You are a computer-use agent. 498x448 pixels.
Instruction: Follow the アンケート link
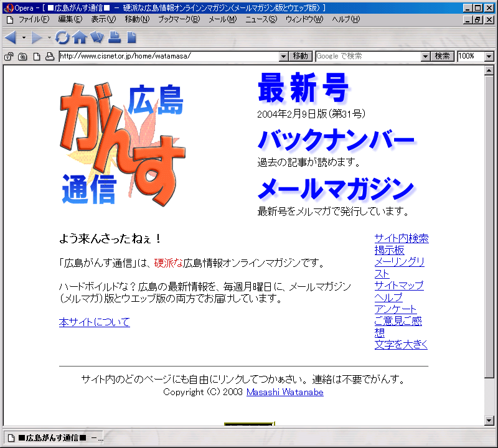(x=395, y=309)
